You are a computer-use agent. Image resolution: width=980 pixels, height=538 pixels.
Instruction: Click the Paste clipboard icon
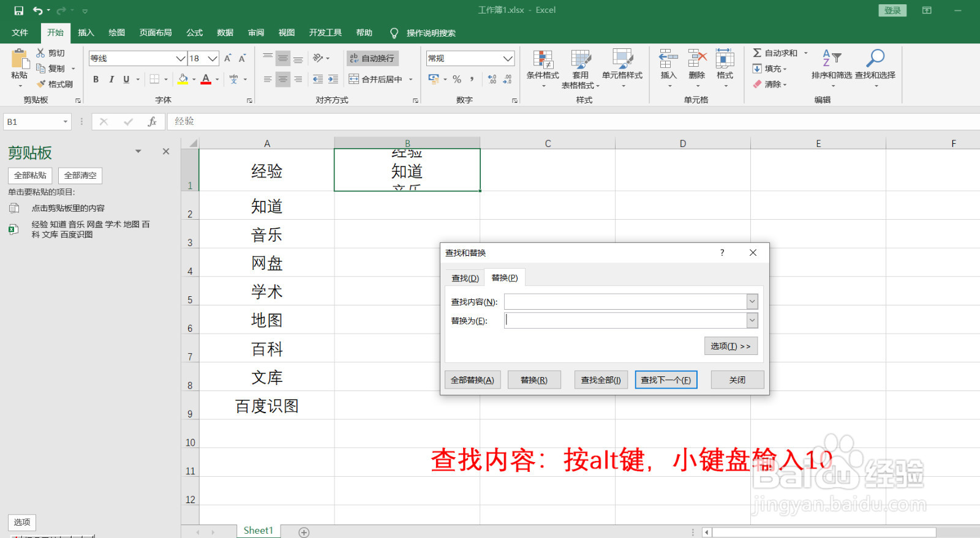20,59
